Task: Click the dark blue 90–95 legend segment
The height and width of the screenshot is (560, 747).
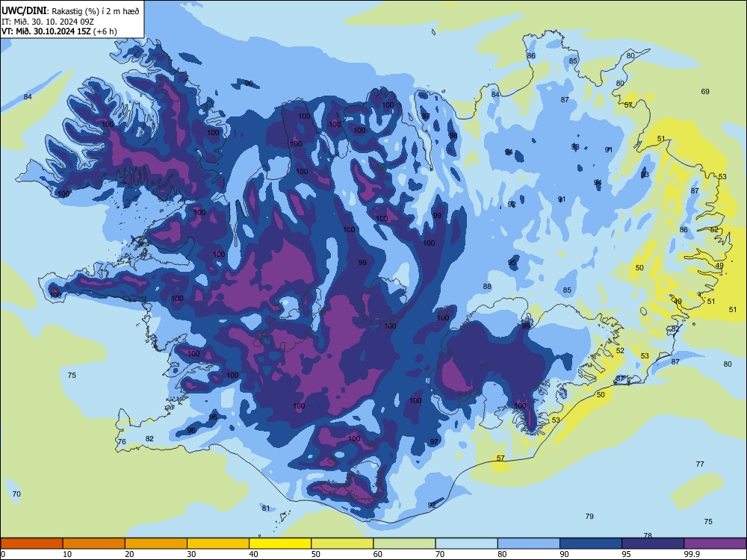Action: [x=591, y=544]
